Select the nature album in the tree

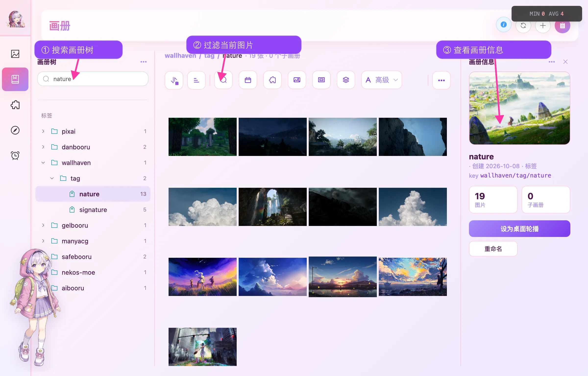(93, 194)
